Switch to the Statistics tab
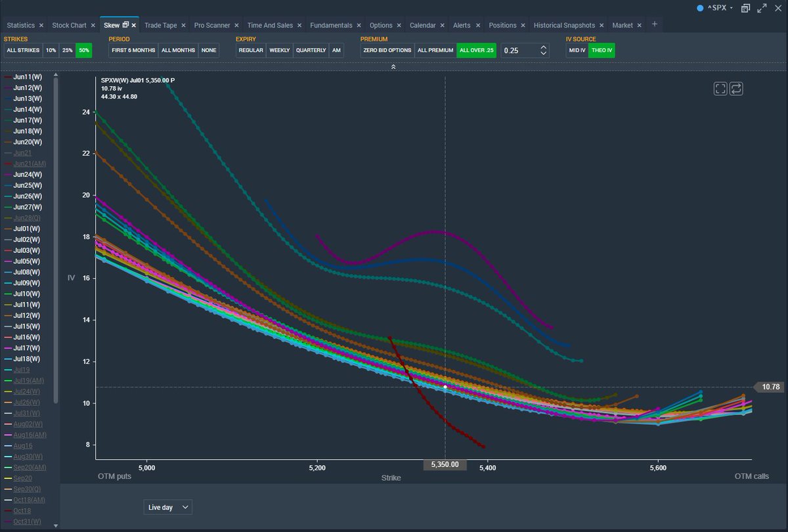Screen dimensions: 788x532 (x=20, y=26)
